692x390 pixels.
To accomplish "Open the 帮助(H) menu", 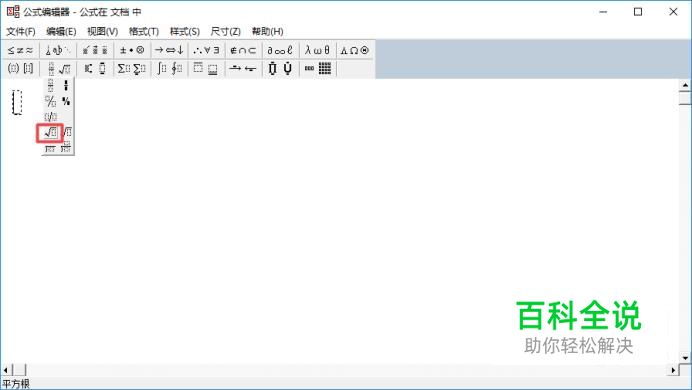I will (x=267, y=32).
